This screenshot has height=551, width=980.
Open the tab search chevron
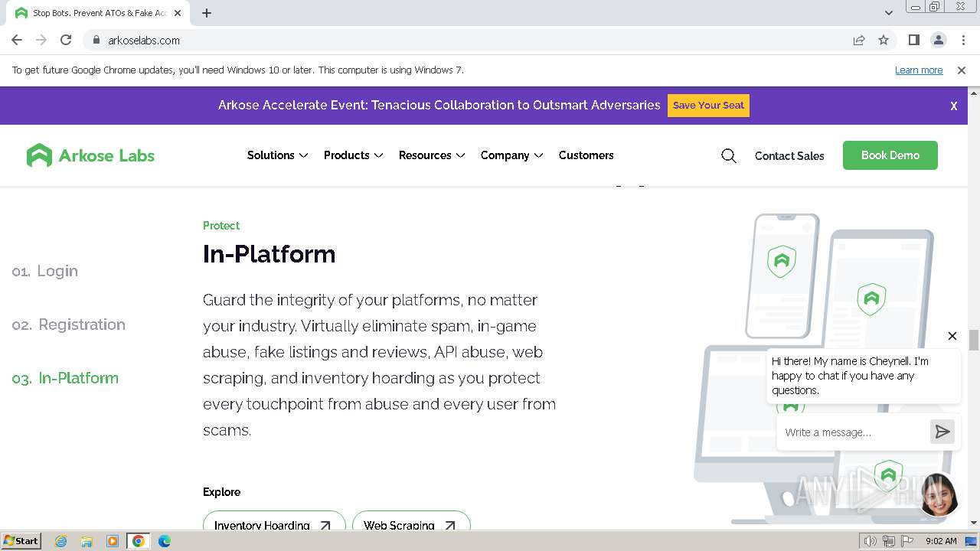coord(889,13)
